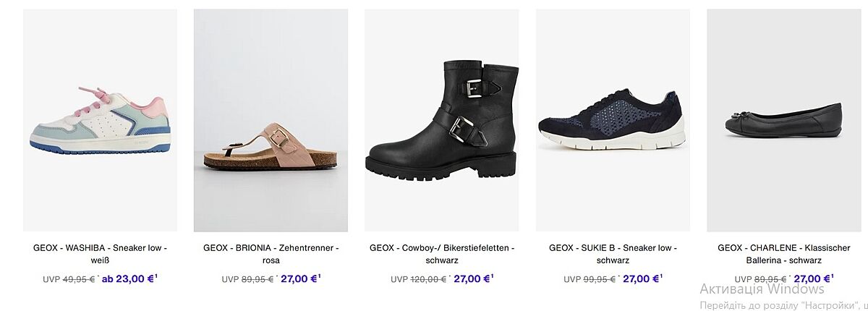
Task: Click the biker boot 27,00 € price
Action: [x=471, y=279]
